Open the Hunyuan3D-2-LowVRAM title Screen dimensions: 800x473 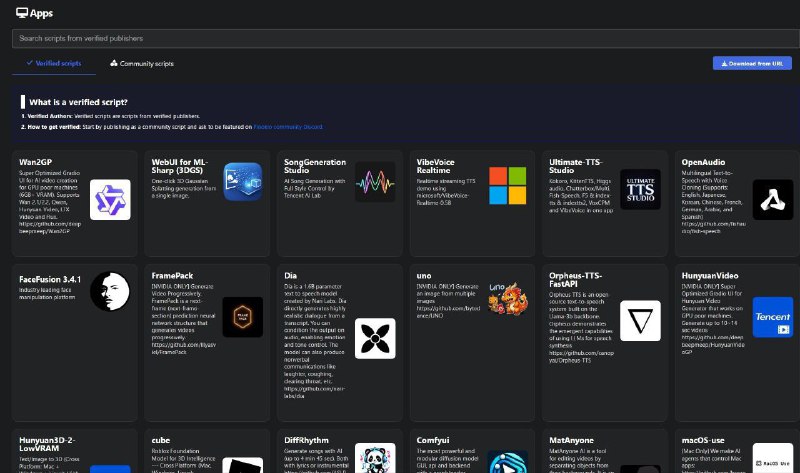47,444
